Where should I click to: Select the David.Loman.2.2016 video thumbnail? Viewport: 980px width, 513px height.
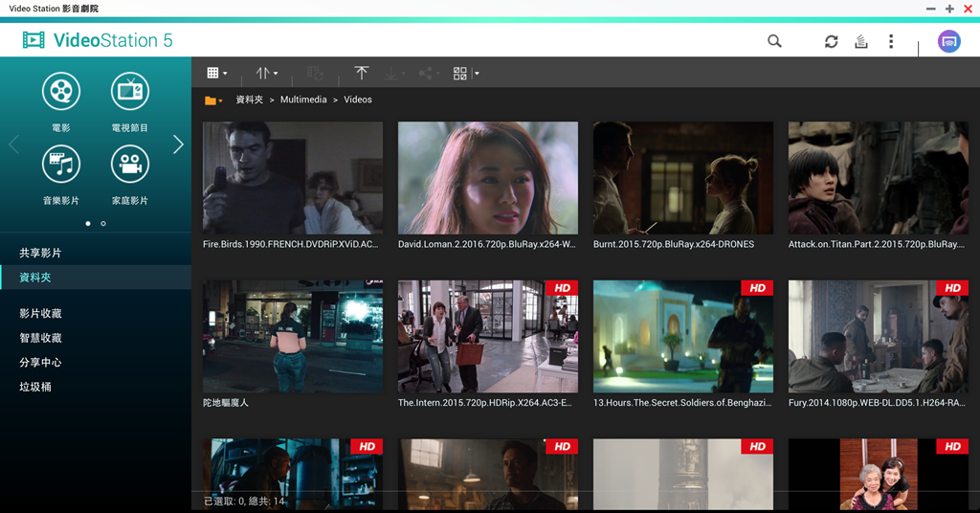487,178
